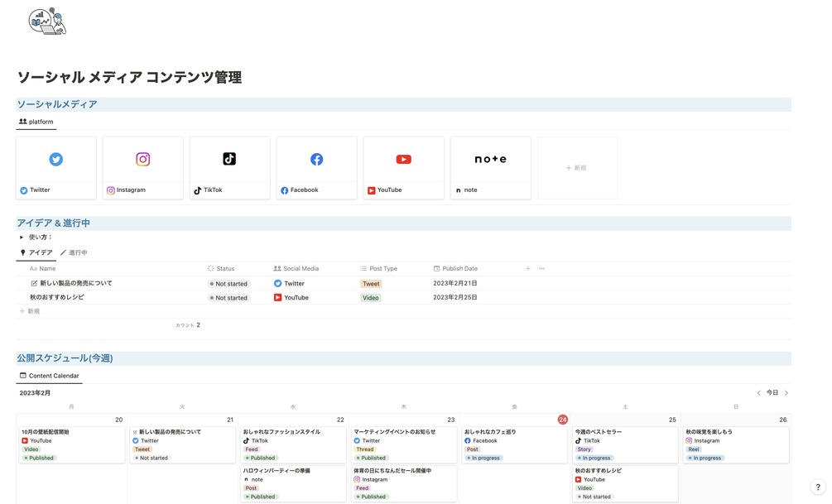Open 秋のおすすめレシピ card on the 25th
The width and height of the screenshot is (832, 504).
tap(625, 484)
